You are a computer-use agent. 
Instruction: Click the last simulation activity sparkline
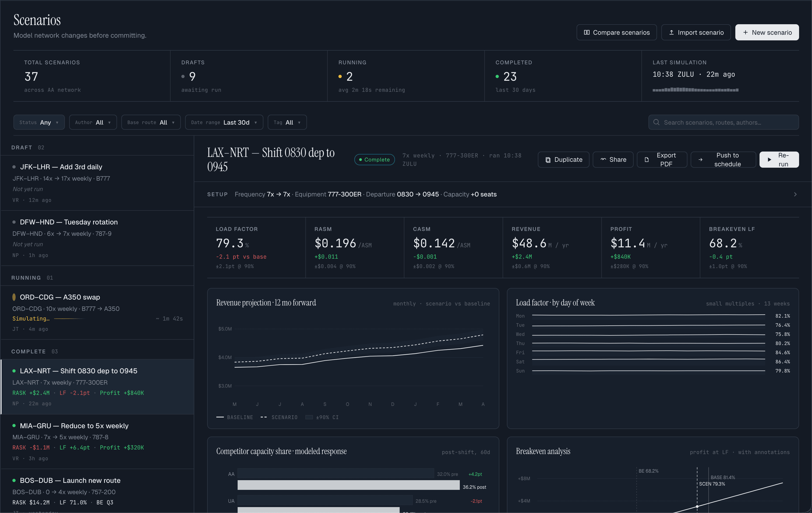coord(695,90)
